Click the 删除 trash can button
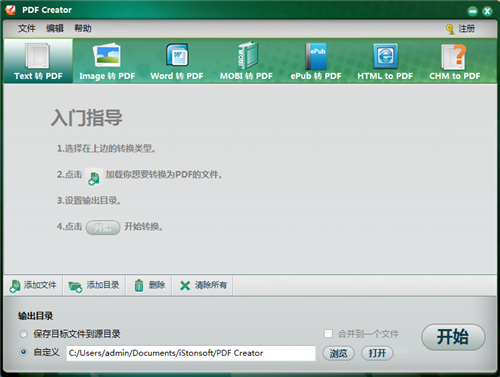This screenshot has height=377, width=500. pos(150,285)
